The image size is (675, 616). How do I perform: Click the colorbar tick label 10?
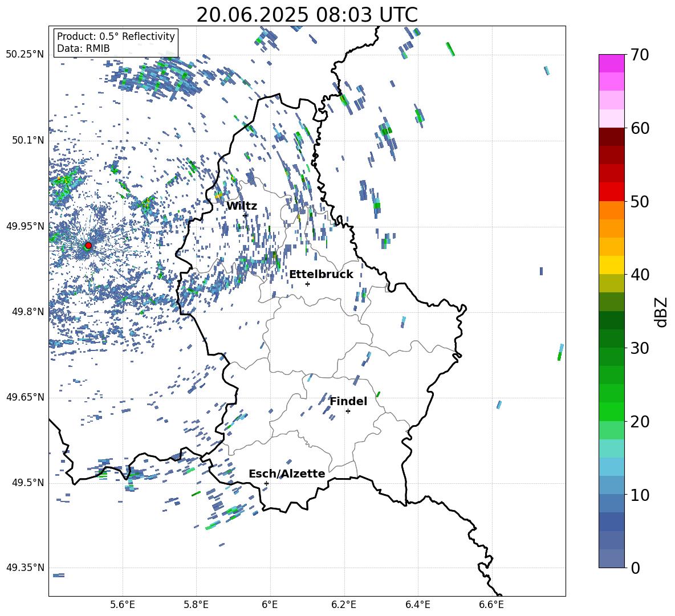[640, 495]
